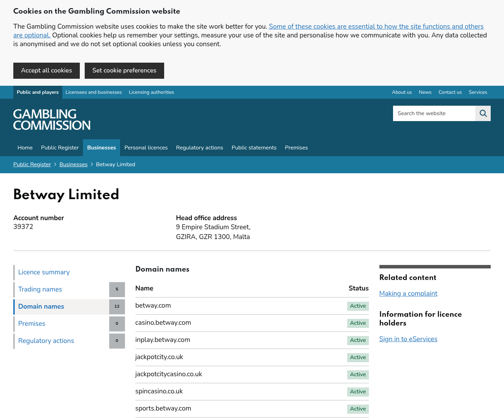Click casino.betway.com in the domain list
This screenshot has width=504, height=420.
(x=163, y=323)
